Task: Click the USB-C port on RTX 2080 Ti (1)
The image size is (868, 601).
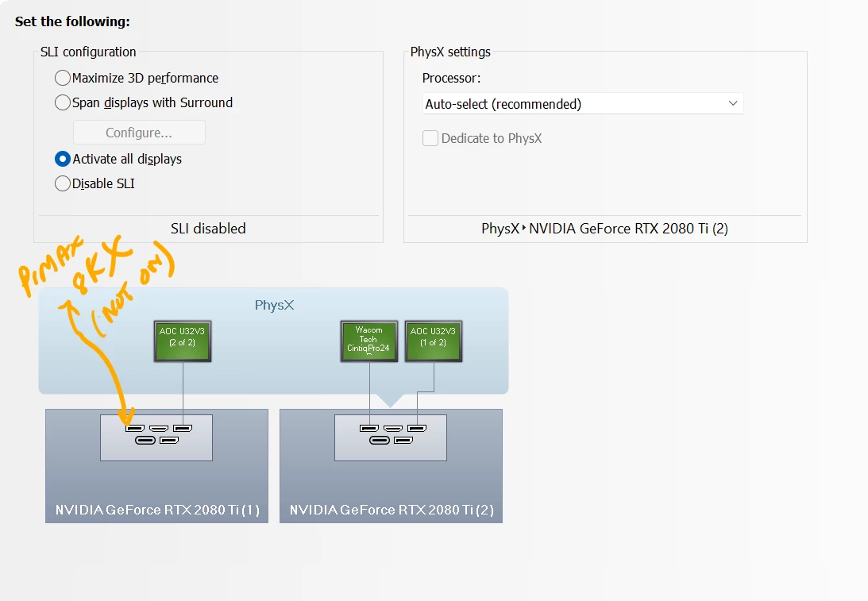Action: point(145,441)
